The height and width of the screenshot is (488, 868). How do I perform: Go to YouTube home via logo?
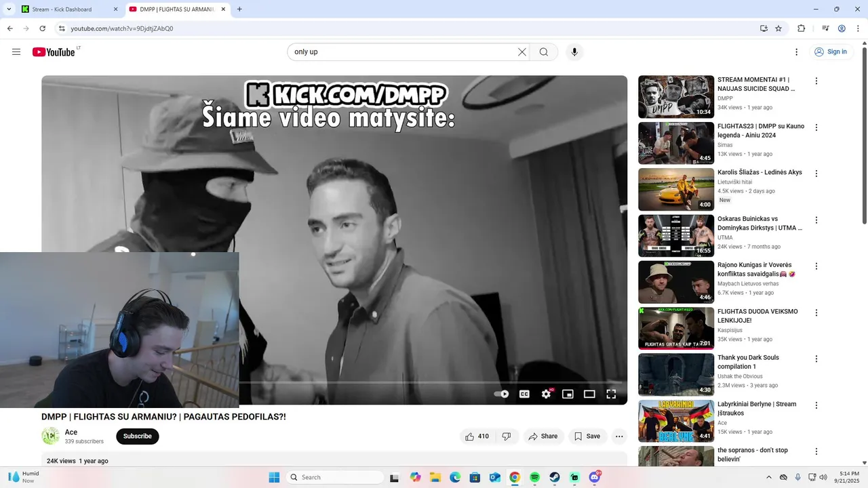click(54, 52)
